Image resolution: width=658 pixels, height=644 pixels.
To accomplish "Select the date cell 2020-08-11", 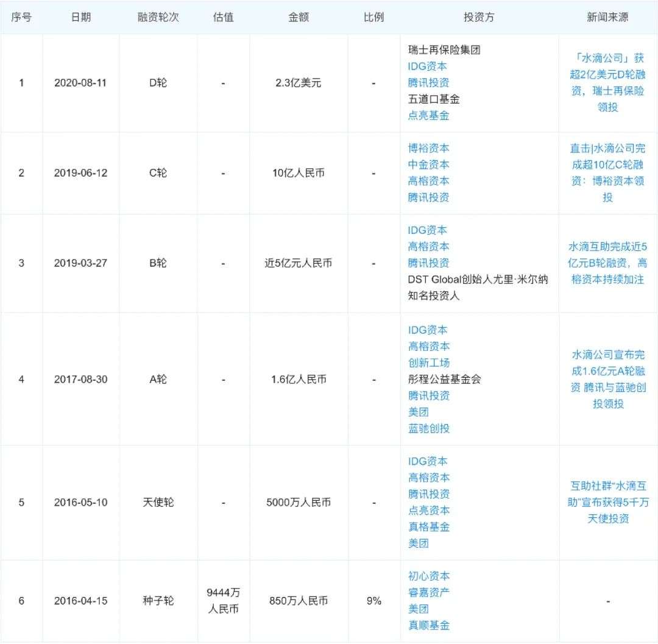I will click(80, 83).
